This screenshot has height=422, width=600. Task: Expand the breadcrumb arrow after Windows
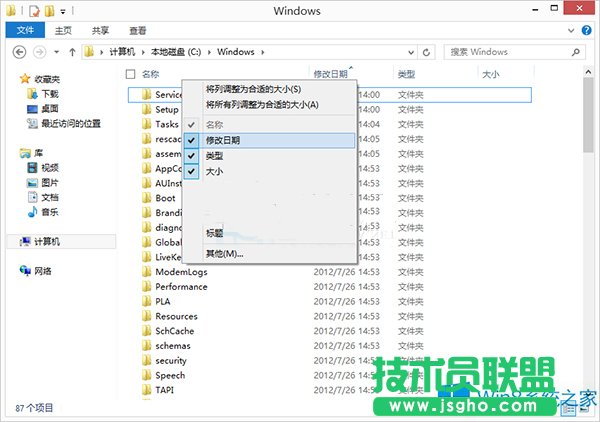point(262,52)
